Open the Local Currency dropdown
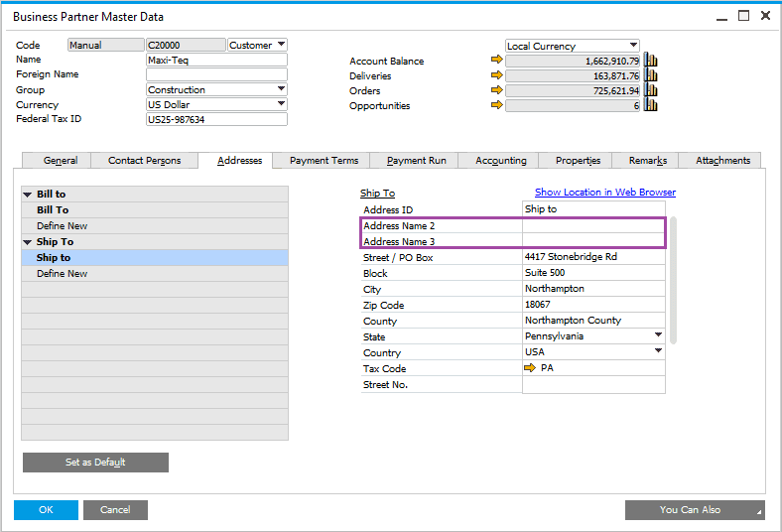The height and width of the screenshot is (532, 782). 633,46
